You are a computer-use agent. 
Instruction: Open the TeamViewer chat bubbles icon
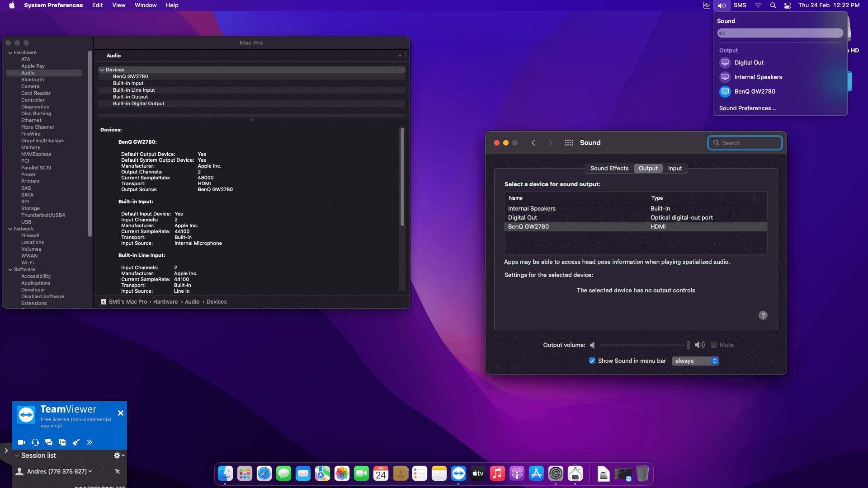(x=49, y=442)
